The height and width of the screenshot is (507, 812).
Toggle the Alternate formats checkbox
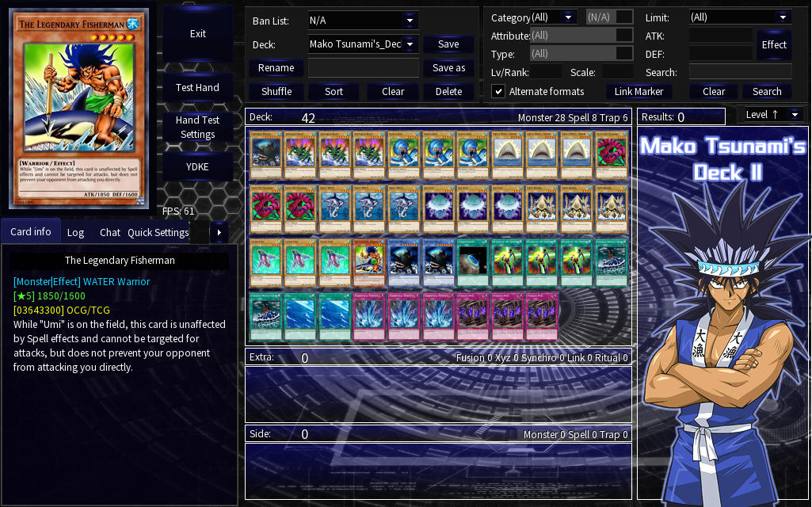click(x=498, y=92)
